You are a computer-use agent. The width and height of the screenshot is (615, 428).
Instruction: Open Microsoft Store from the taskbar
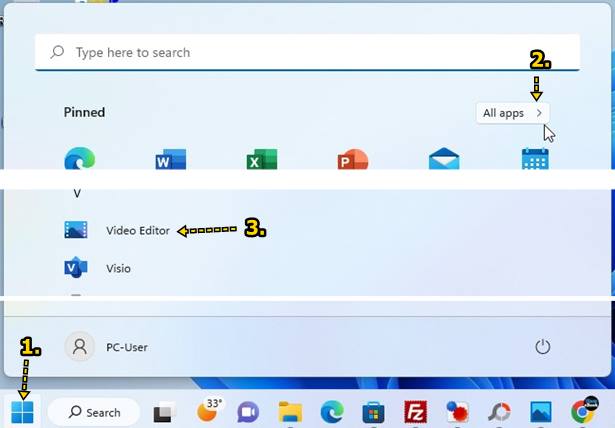(x=373, y=412)
